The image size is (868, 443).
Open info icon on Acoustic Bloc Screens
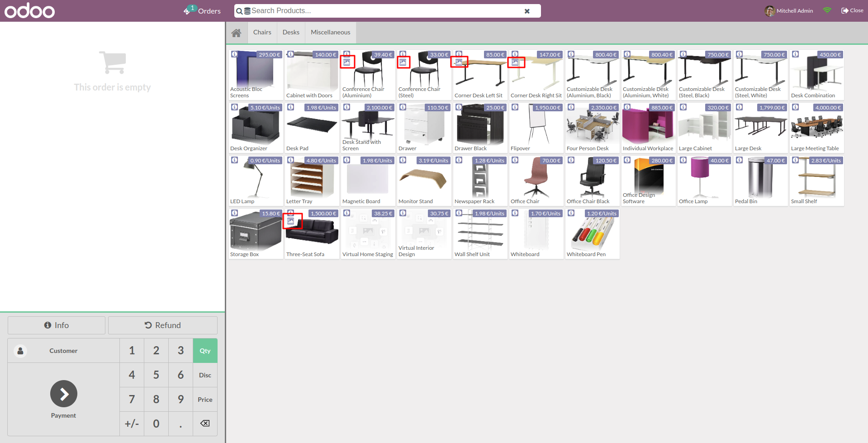coord(234,54)
